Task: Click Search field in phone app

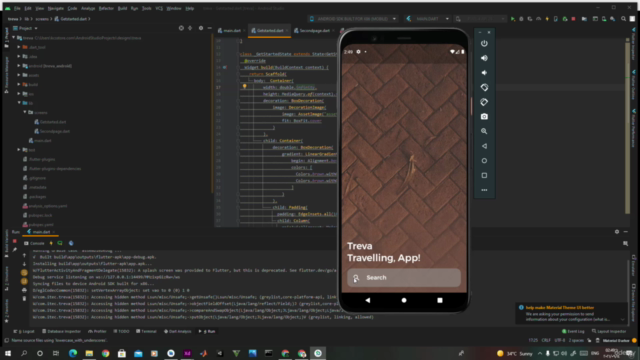Action: 404,278
